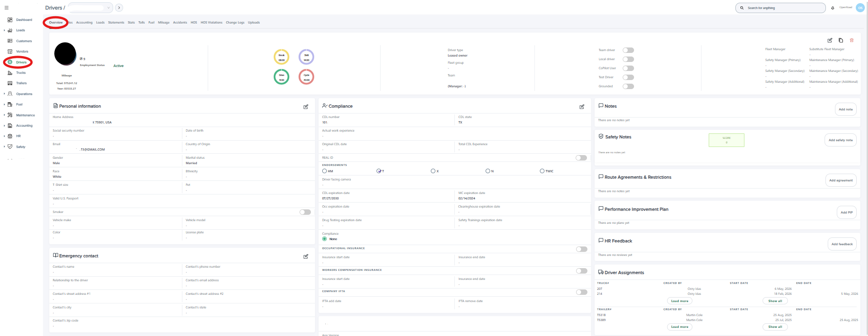This screenshot has width=868, height=336.
Task: Open the driver name dropdown
Action: 90,8
